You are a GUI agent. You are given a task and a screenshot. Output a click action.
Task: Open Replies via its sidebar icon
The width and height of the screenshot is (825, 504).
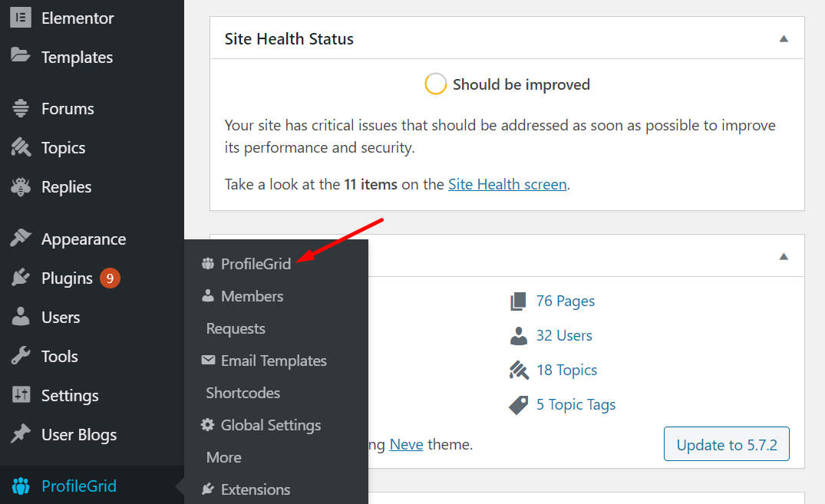point(19,186)
